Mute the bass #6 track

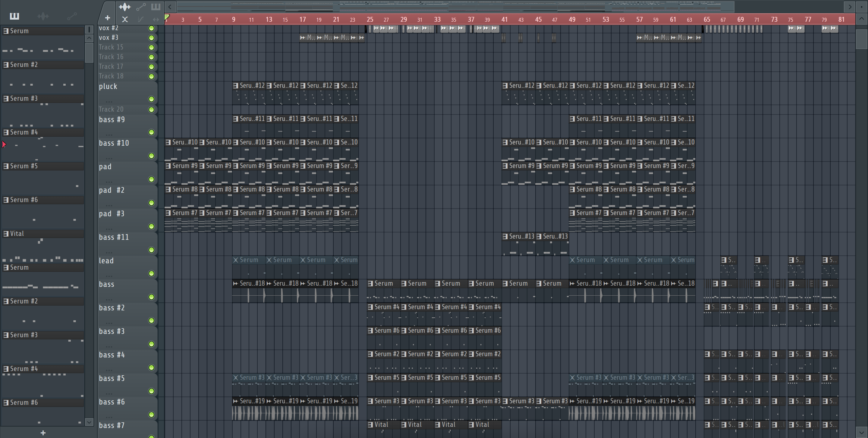152,415
